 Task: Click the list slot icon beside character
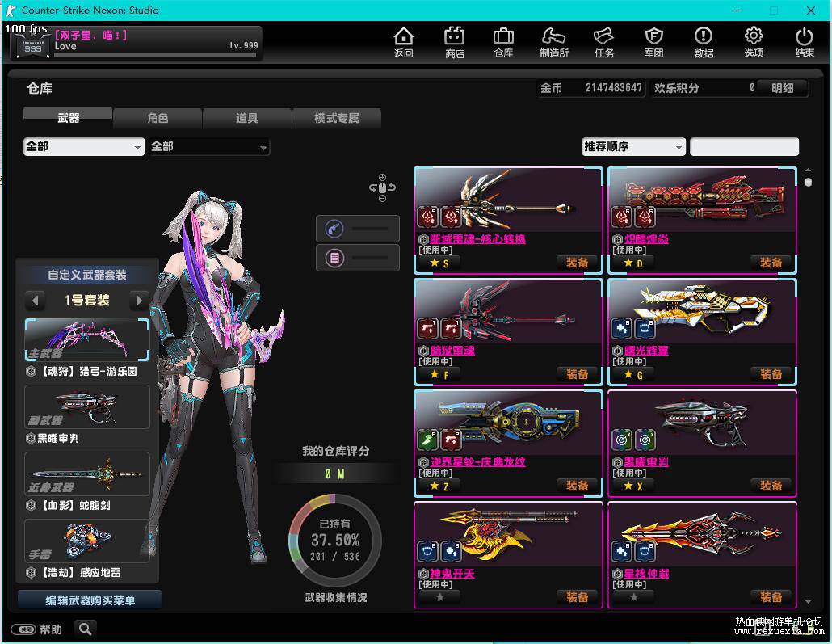click(334, 258)
